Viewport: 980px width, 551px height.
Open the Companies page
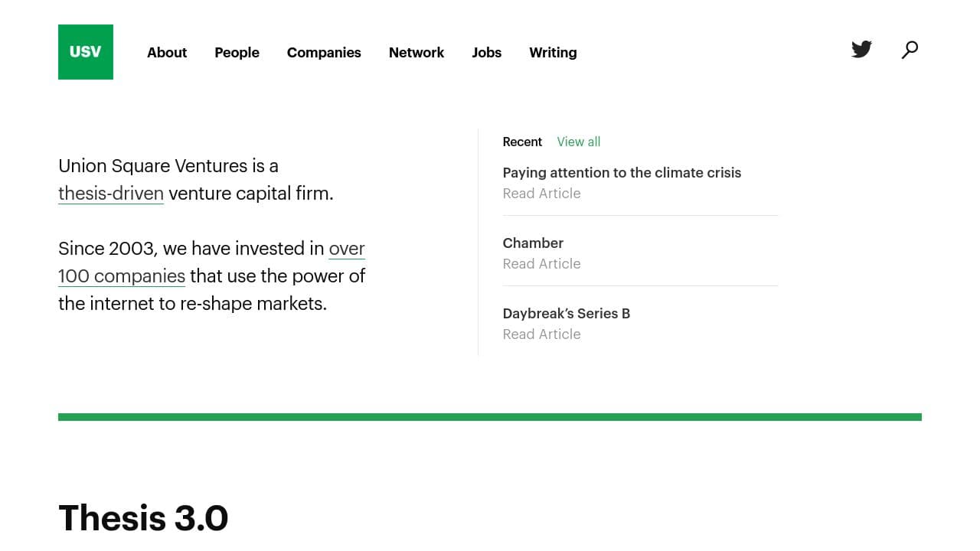[x=324, y=52]
